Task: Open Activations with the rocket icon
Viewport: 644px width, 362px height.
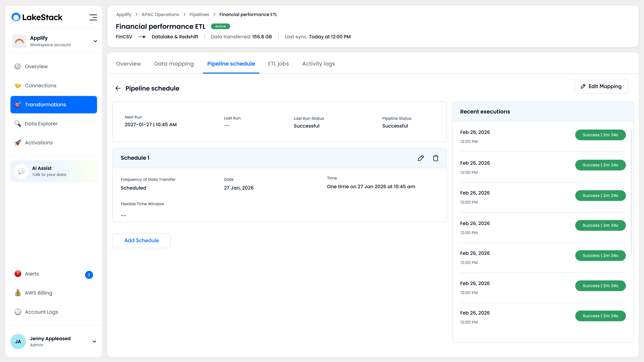Action: pos(18,143)
